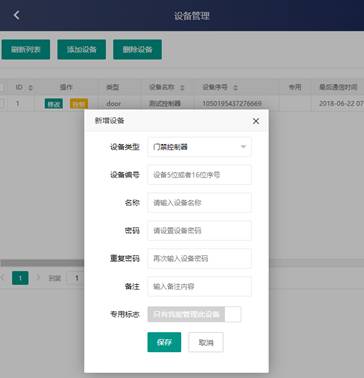The image size is (364, 378).
Task: Close the 新增设备 dialog
Action: [x=256, y=121]
